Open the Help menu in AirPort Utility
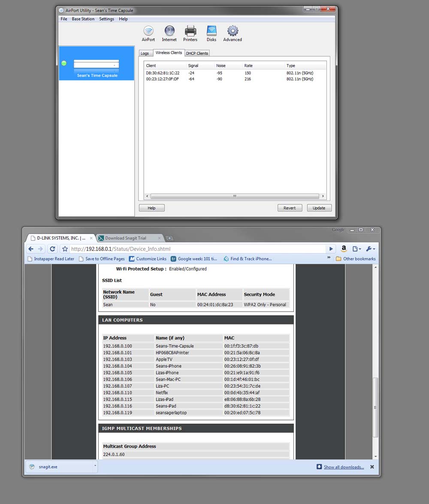Viewport: 429px width, 504px height. (123, 19)
